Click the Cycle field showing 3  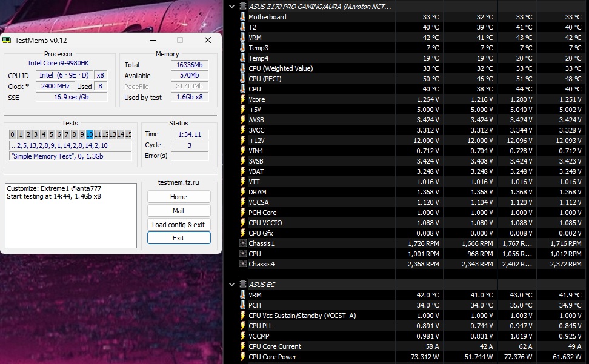click(x=190, y=145)
